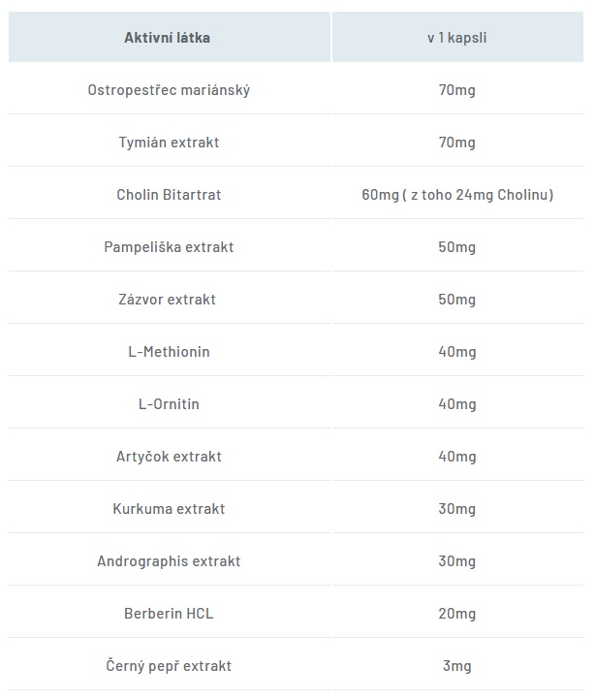Image resolution: width=595 pixels, height=700 pixels.
Task: Click the 'Berberin HCL' ingredient cell
Action: (170, 614)
